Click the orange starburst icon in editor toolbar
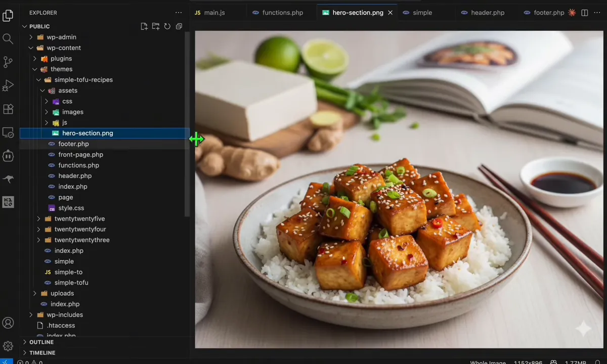607x364 pixels. click(x=572, y=13)
